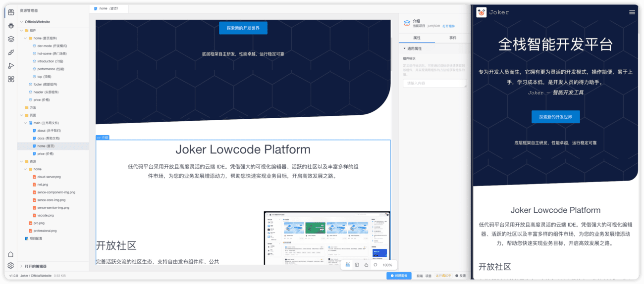
Task: Click the home icon in the left sidebar
Action: pyautogui.click(x=10, y=254)
